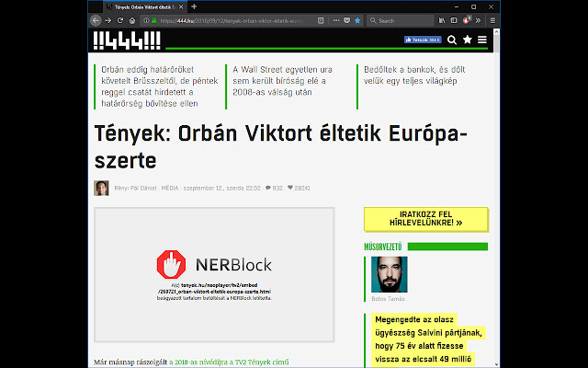Open the Salvini pártjának highlighted article
The width and height of the screenshot is (588, 368).
(x=428, y=339)
